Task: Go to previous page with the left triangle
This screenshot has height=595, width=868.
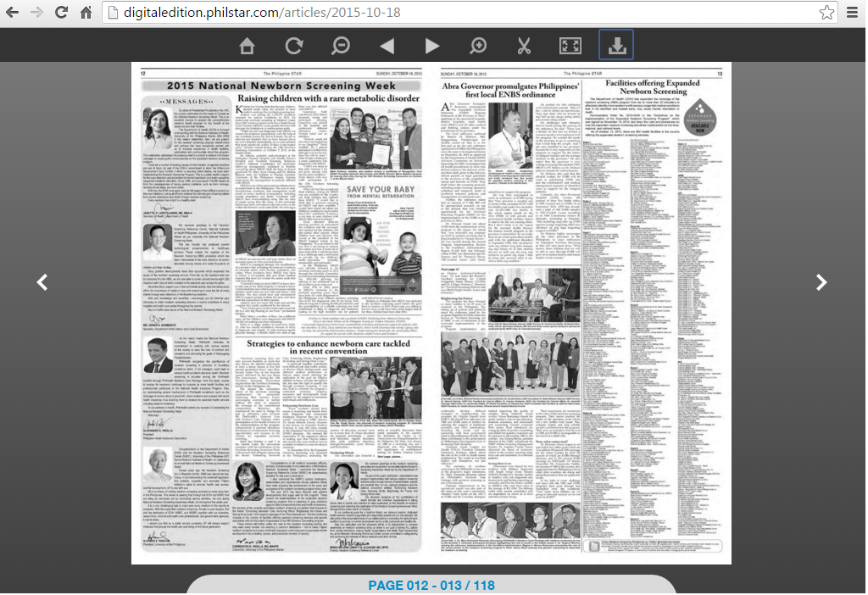Action: pos(387,46)
